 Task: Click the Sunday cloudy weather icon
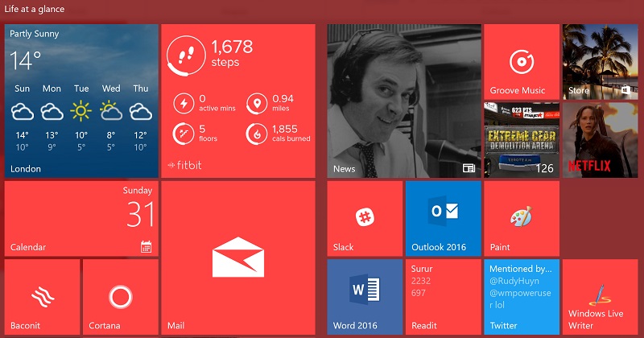click(23, 112)
